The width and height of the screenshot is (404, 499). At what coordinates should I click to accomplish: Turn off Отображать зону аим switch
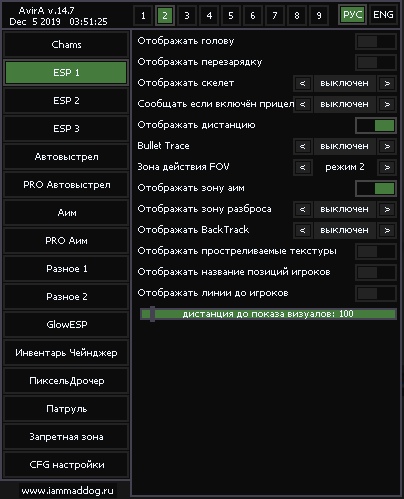pyautogui.click(x=376, y=188)
